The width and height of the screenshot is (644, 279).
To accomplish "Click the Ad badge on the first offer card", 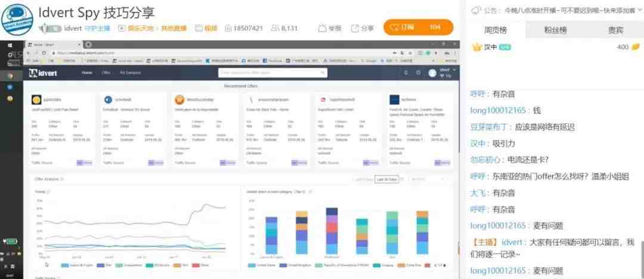I will [84, 163].
